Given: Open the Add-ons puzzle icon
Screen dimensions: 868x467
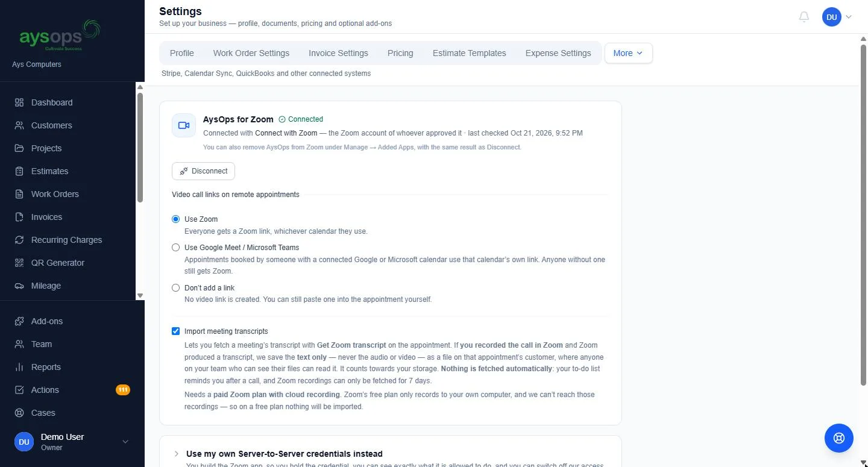Looking at the screenshot, I should click(19, 321).
